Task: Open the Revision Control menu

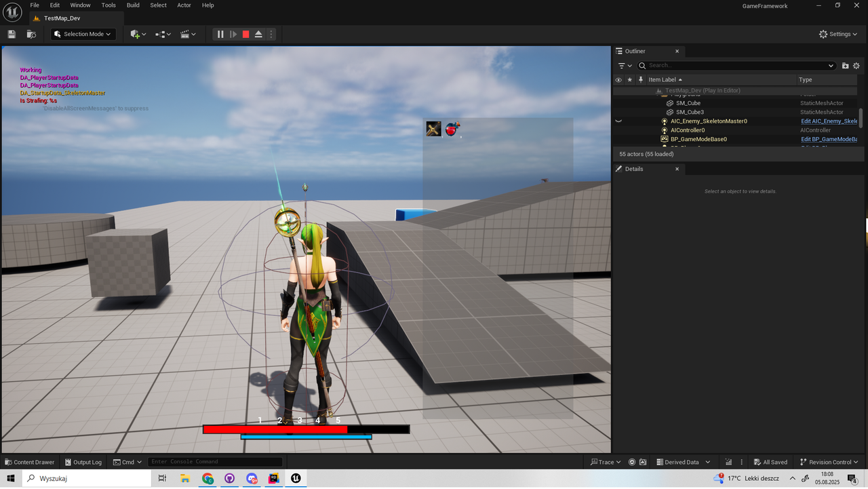Action: 829,462
